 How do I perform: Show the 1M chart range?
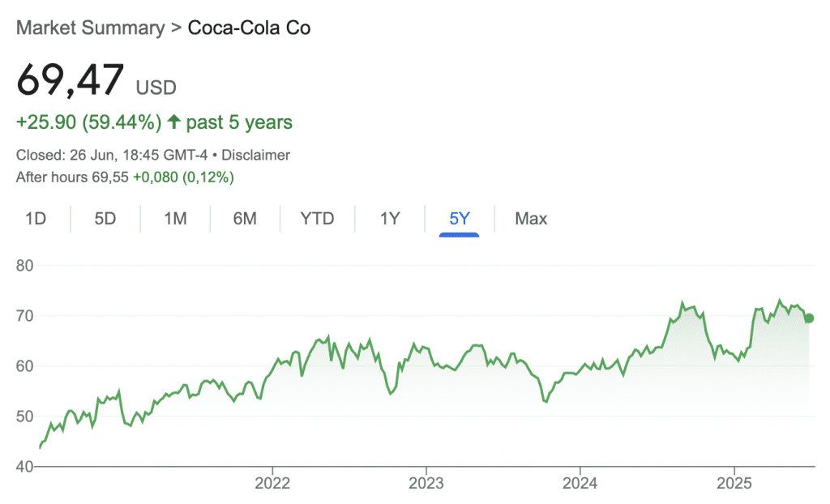pyautogui.click(x=175, y=219)
